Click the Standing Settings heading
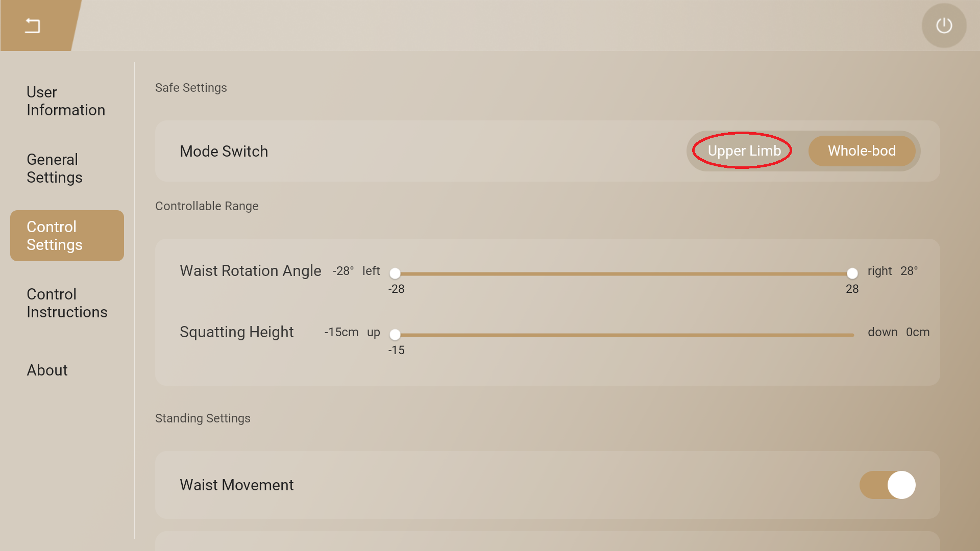980x551 pixels. (x=203, y=418)
